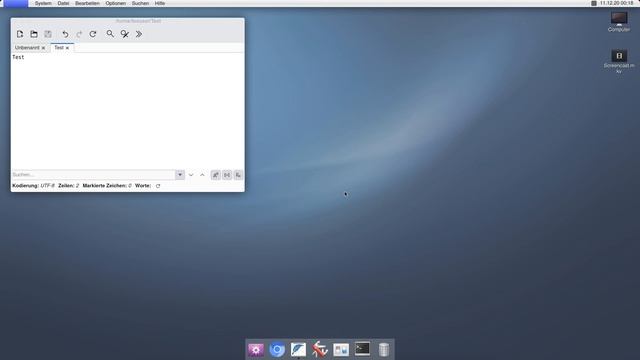640x360 pixels.
Task: Click the redo arrow icon
Action: point(79,34)
